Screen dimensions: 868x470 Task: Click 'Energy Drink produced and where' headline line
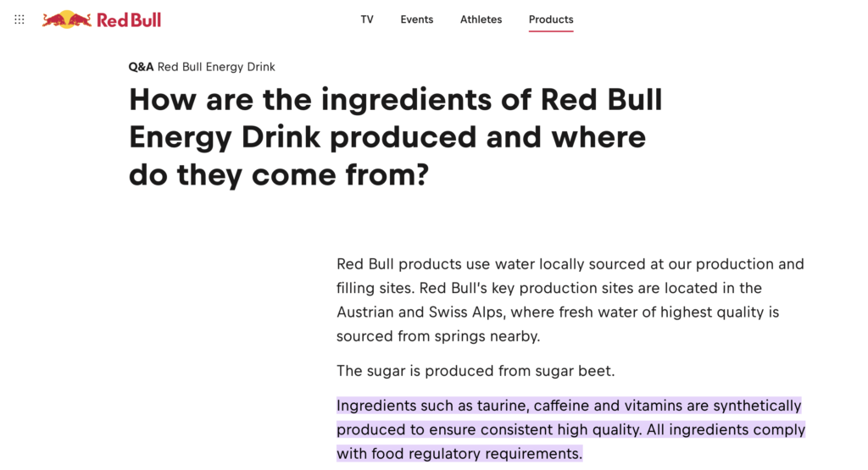pyautogui.click(x=387, y=137)
